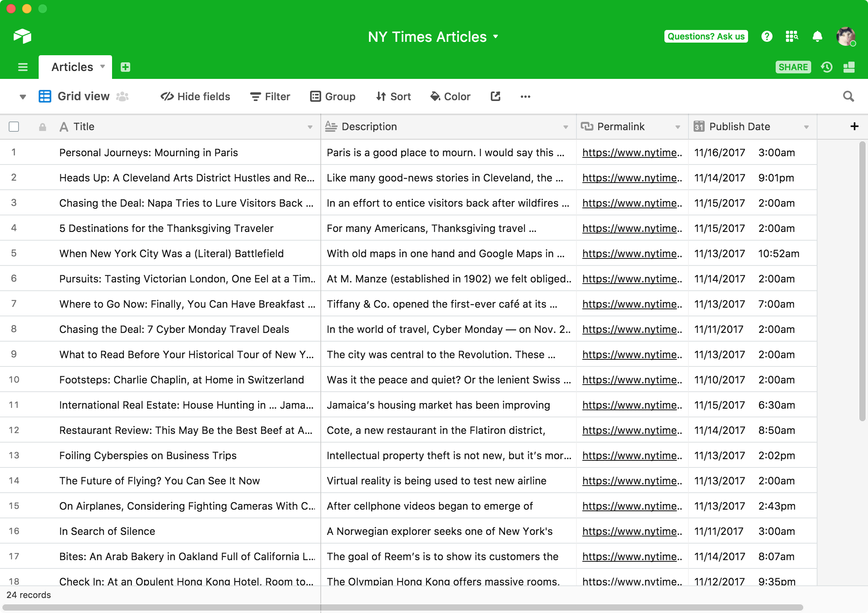Add a new table with plus icon
Screen dimensions: 868x613
pyautogui.click(x=125, y=67)
